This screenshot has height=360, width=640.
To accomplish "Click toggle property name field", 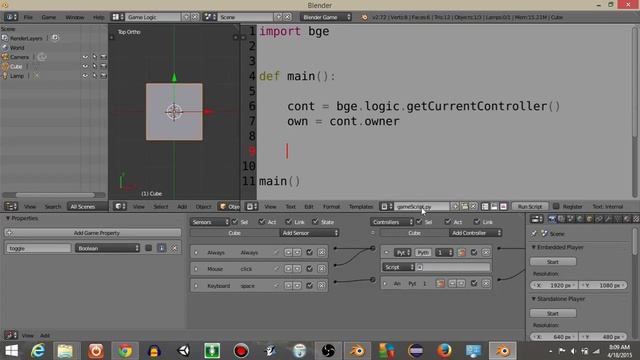I will pos(38,248).
